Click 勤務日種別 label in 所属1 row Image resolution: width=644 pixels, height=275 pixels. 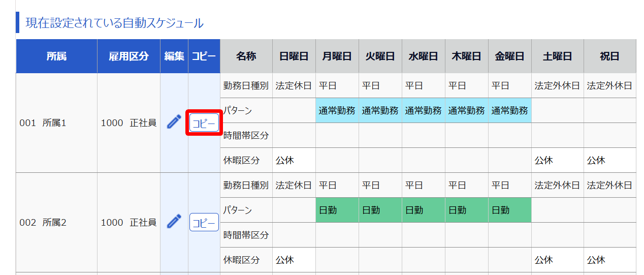[x=246, y=86]
